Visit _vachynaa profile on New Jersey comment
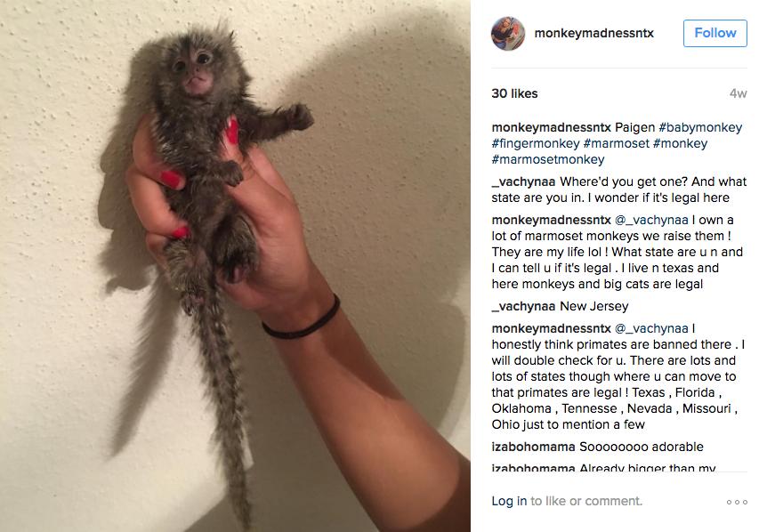The width and height of the screenshot is (767, 532). click(x=523, y=307)
